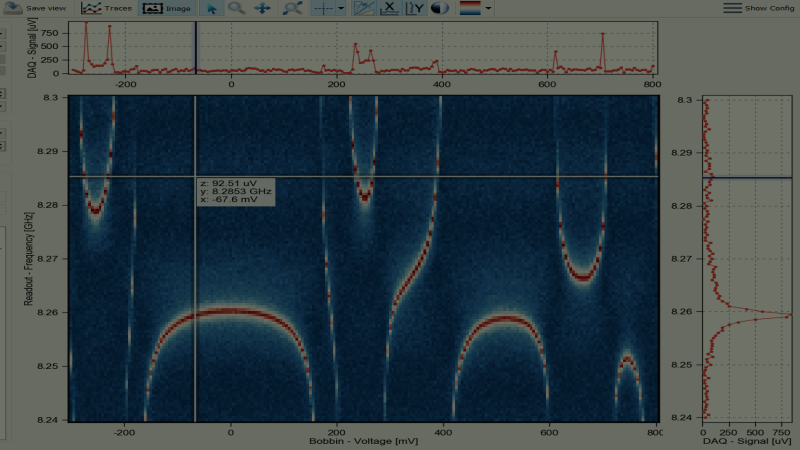Switch to Traces display mode
The height and width of the screenshot is (450, 800).
pyautogui.click(x=106, y=8)
